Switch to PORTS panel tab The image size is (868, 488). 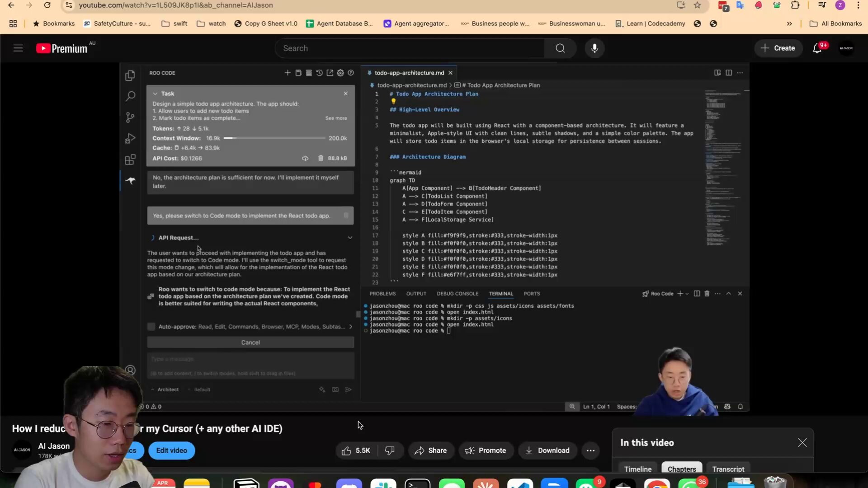(532, 294)
